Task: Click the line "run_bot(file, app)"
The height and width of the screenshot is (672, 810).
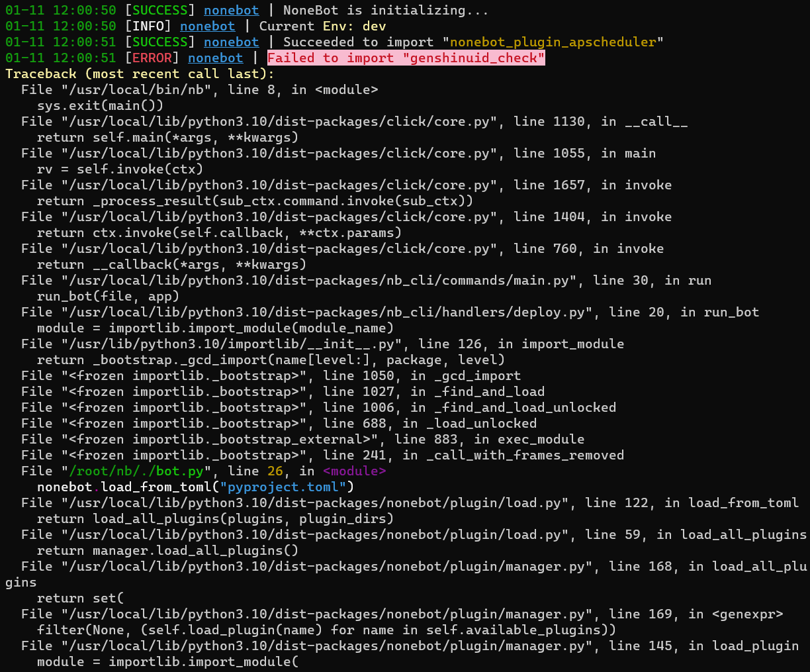Action: click(x=108, y=296)
